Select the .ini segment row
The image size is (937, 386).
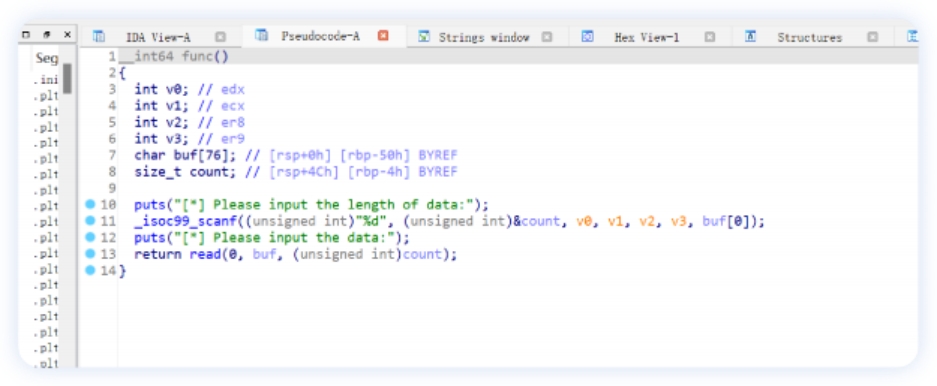tap(45, 79)
